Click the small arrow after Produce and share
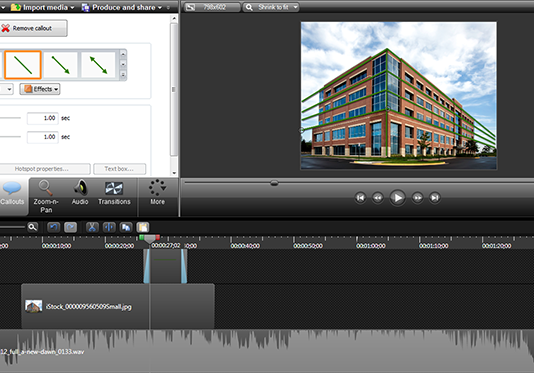534x373 pixels. point(168,7)
